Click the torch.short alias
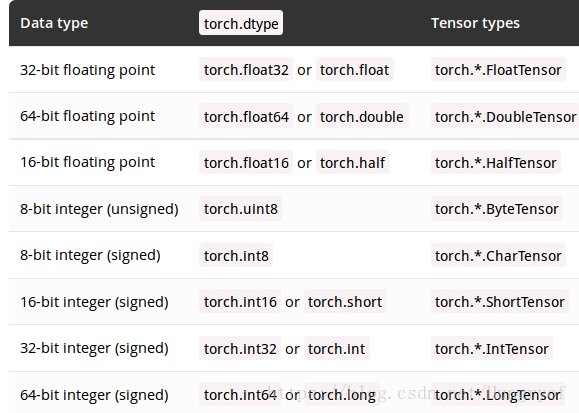Image resolution: width=579 pixels, height=413 pixels. (x=345, y=301)
